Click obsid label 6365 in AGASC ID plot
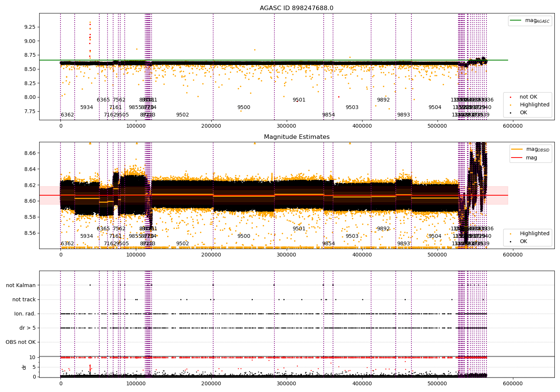 click(103, 100)
